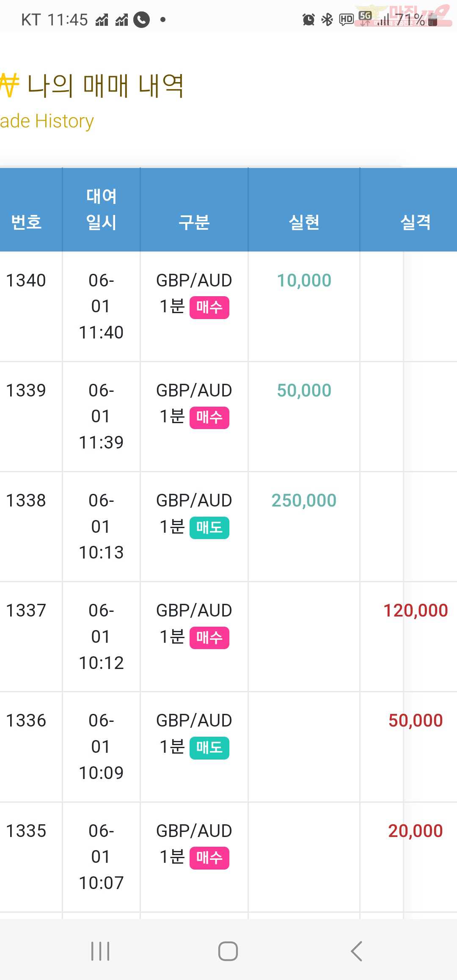The height and width of the screenshot is (980, 457).
Task: Tap the alarm icon in status bar
Action: pyautogui.click(x=308, y=19)
